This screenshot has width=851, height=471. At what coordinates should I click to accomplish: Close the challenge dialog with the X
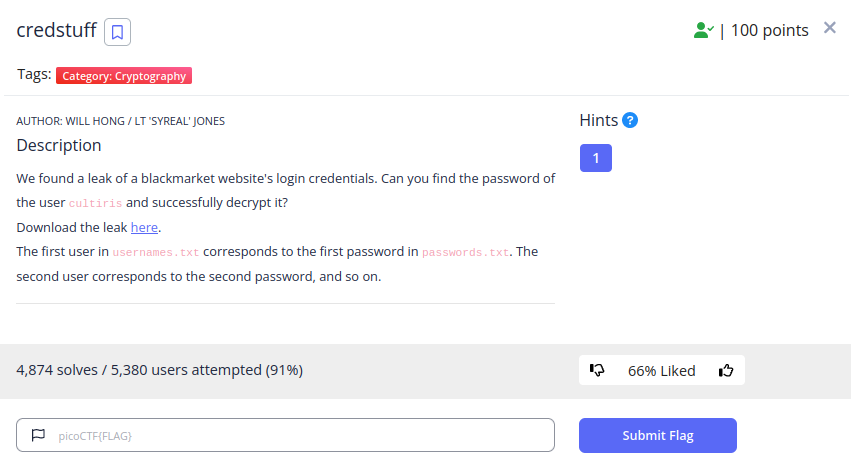[x=829, y=28]
